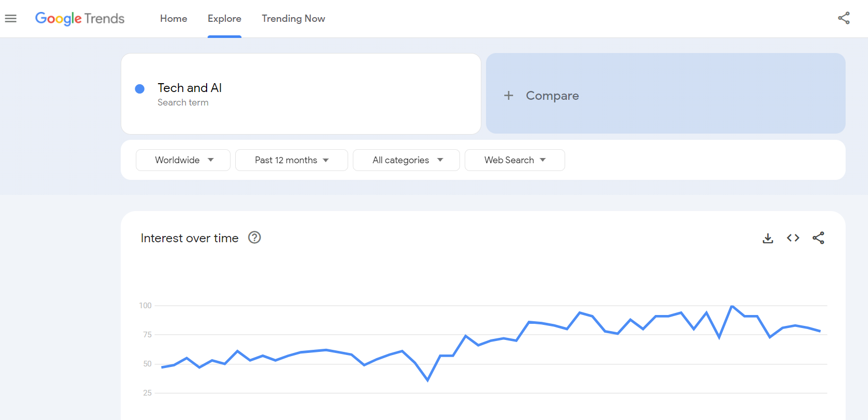Download the Interest over time CSV
Image resolution: width=868 pixels, height=420 pixels.
point(768,238)
